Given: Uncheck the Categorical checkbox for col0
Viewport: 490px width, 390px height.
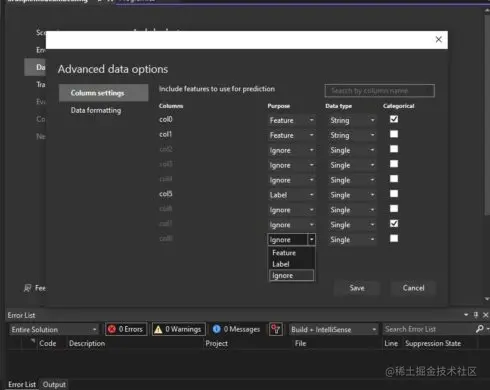Looking at the screenshot, I should pos(394,119).
